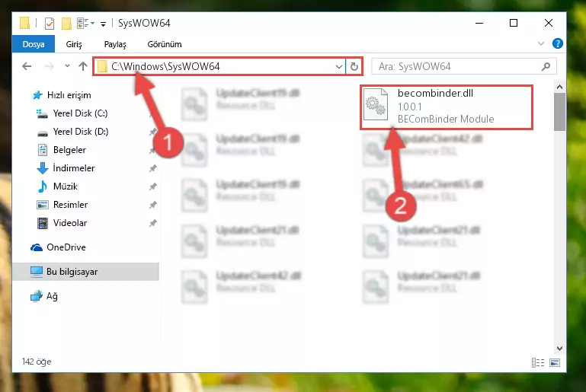Expand the ribbon with the chevron
This screenshot has width=586, height=392.
pos(541,43)
